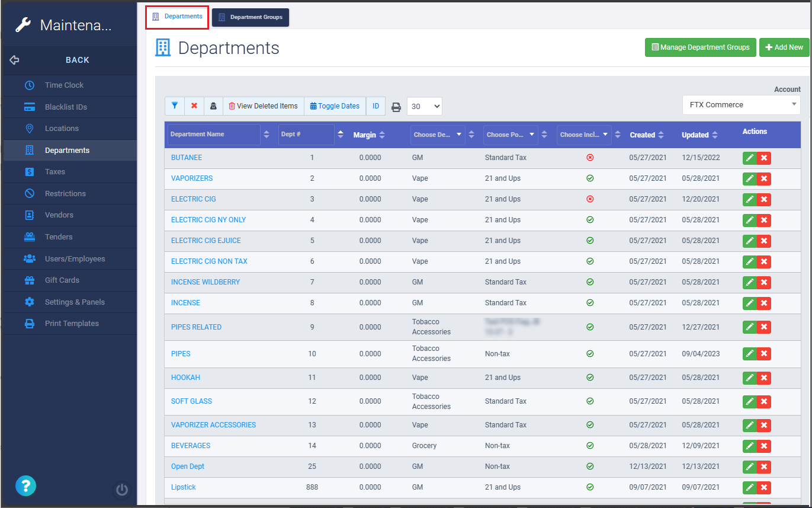The width and height of the screenshot is (812, 508).
Task: Delete the VAPORIZER ACCESSORIES row
Action: 764,425
